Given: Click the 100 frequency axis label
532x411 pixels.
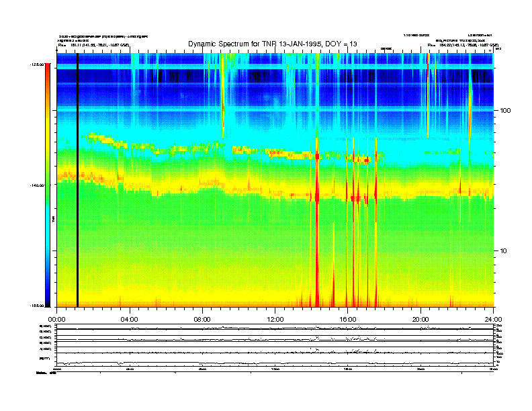Looking at the screenshot, I should click(505, 111).
